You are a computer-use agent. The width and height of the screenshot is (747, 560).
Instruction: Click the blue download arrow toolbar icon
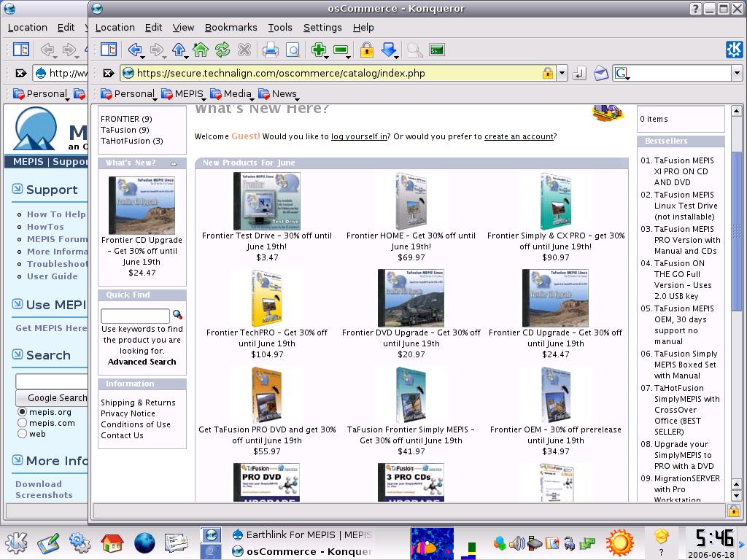coord(389,50)
